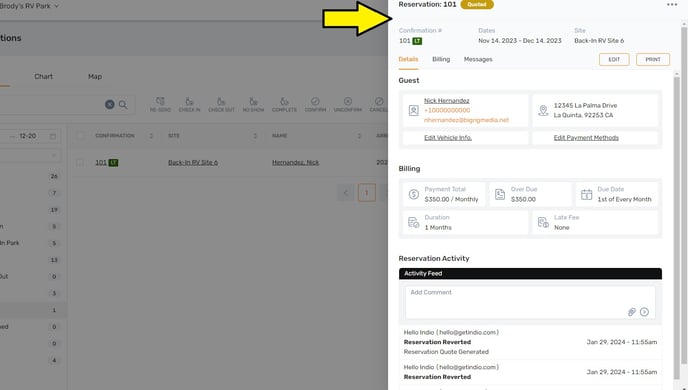Viewport: 688px width, 390px height.
Task: Open confirmation 101 link in table
Action: pos(101,163)
